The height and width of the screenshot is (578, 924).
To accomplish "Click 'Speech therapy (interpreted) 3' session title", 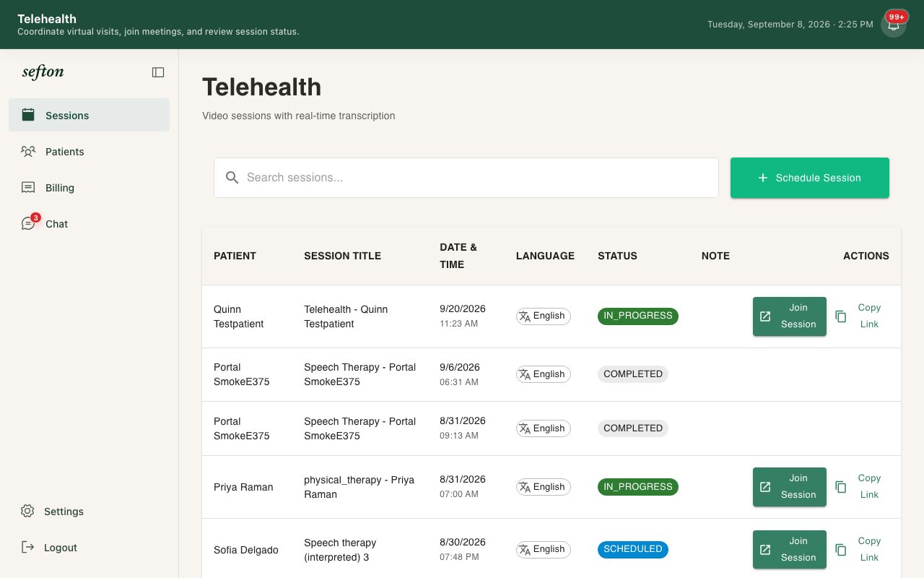I will (x=341, y=550).
